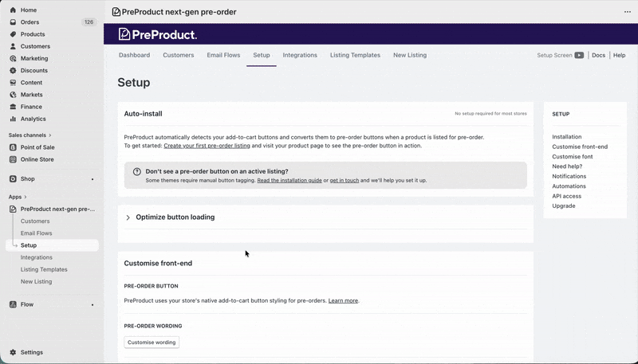
Task: Open the Listing Templates tab
Action: [x=355, y=56]
